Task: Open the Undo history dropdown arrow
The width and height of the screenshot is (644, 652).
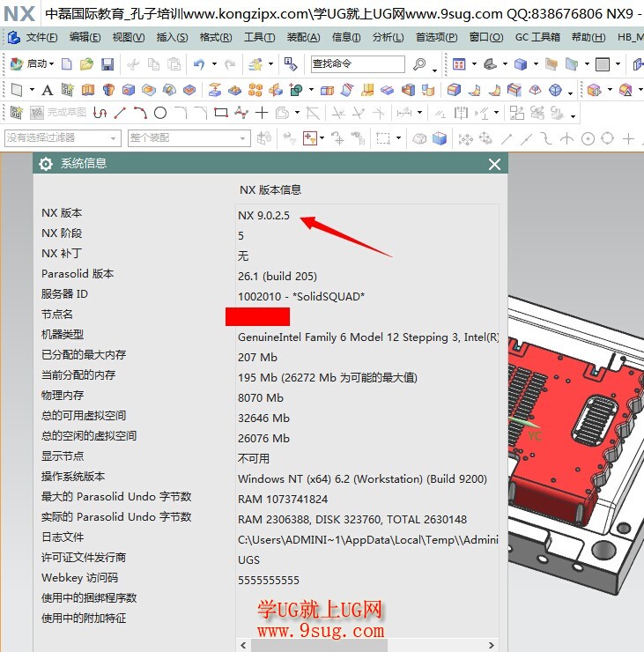Action: pyautogui.click(x=215, y=64)
